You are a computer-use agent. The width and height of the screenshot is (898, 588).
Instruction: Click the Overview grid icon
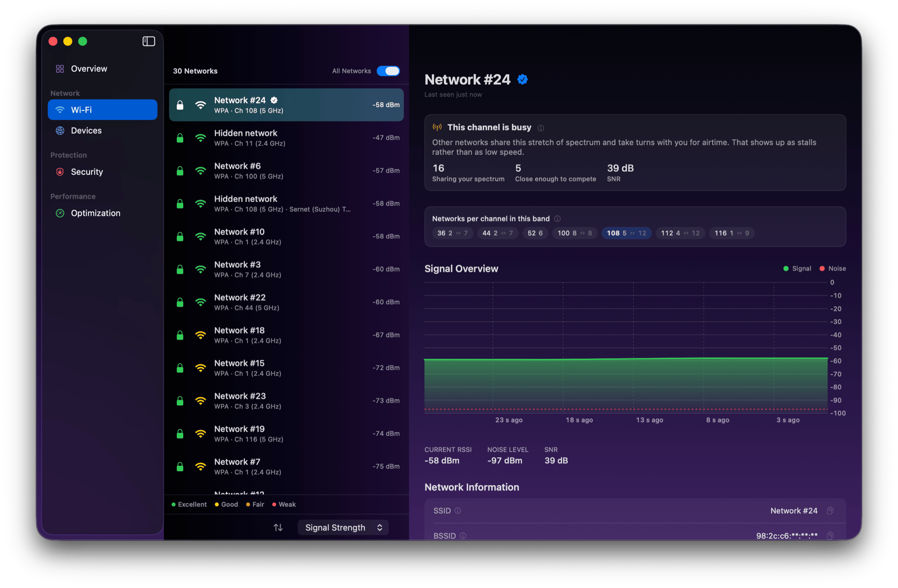coord(60,69)
